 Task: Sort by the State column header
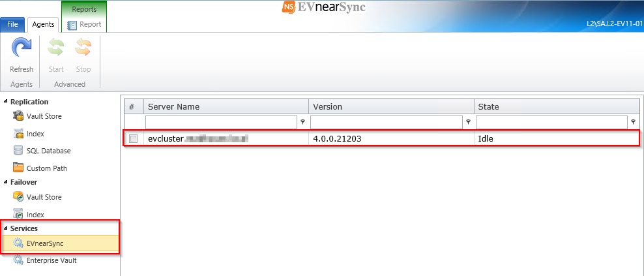557,106
